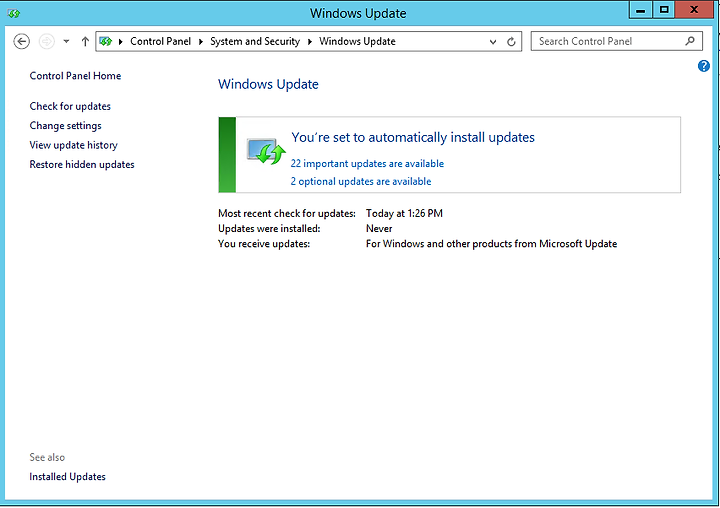Viewport: 720px width, 508px height.
Task: Expand the arrow after Control Panel breadcrumb
Action: point(201,42)
